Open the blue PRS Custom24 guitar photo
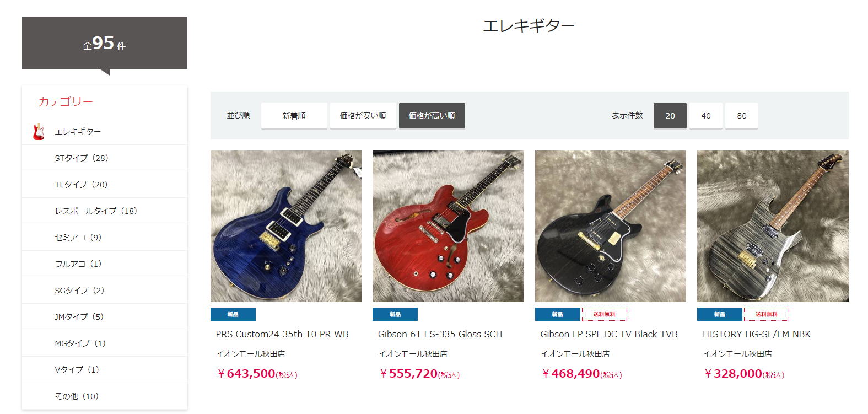 (x=286, y=226)
